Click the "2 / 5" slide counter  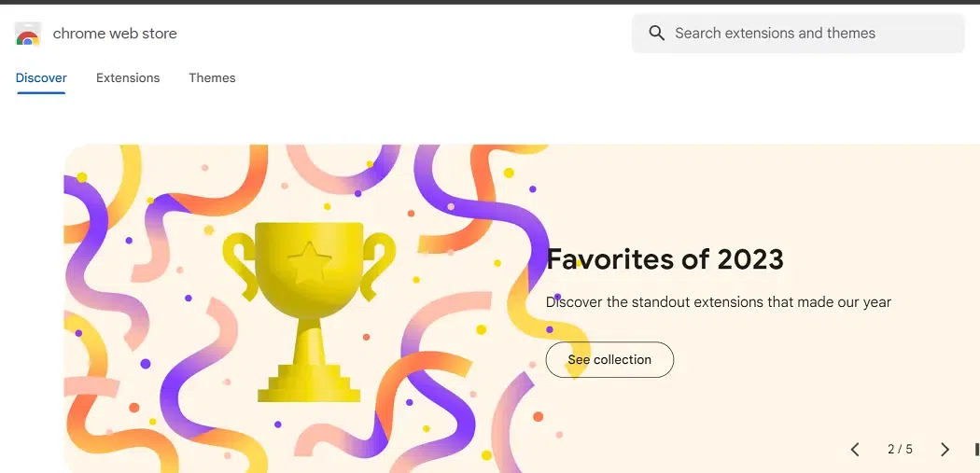[900, 450]
